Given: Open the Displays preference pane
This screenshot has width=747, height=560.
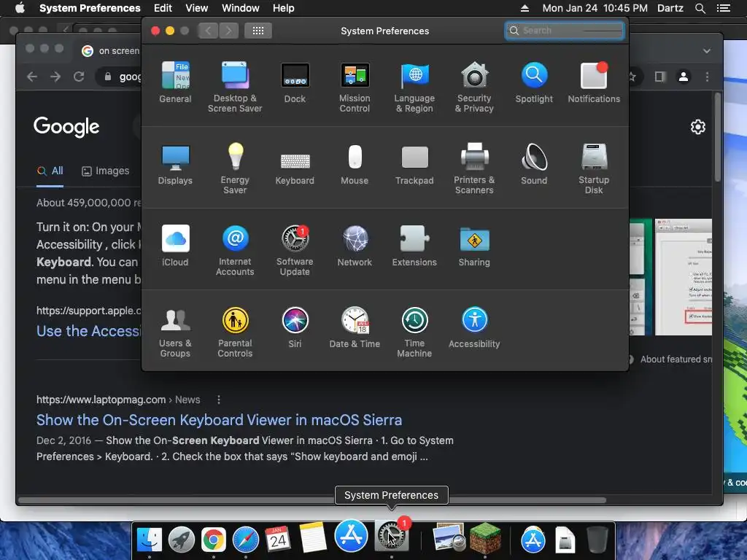Looking at the screenshot, I should [x=175, y=164].
